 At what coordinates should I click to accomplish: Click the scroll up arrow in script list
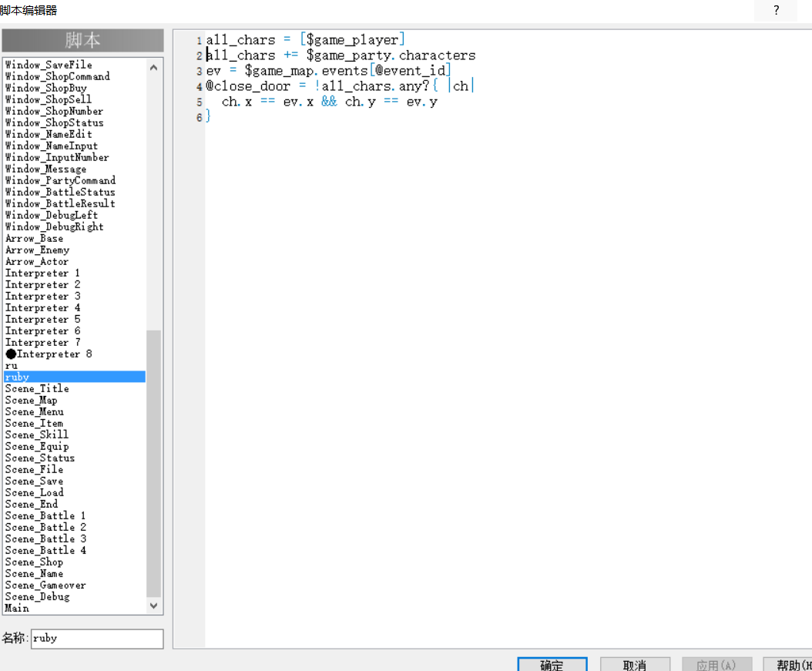coord(153,68)
